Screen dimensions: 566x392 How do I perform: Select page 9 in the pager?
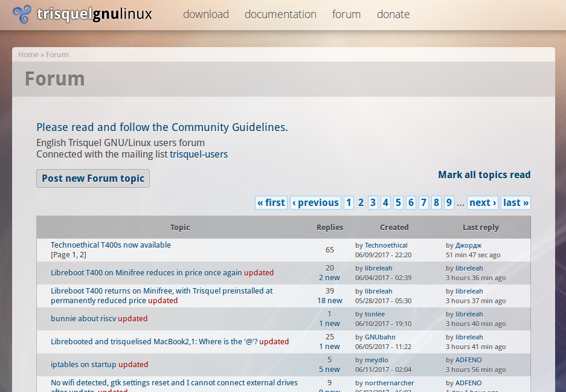(449, 202)
